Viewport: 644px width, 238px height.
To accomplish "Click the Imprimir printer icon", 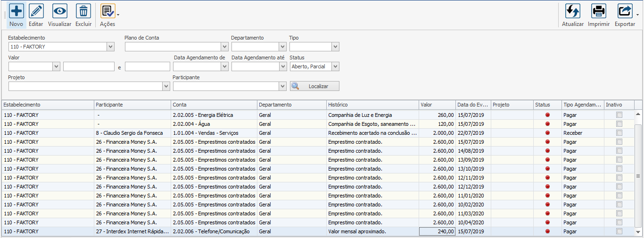I will pos(599,11).
